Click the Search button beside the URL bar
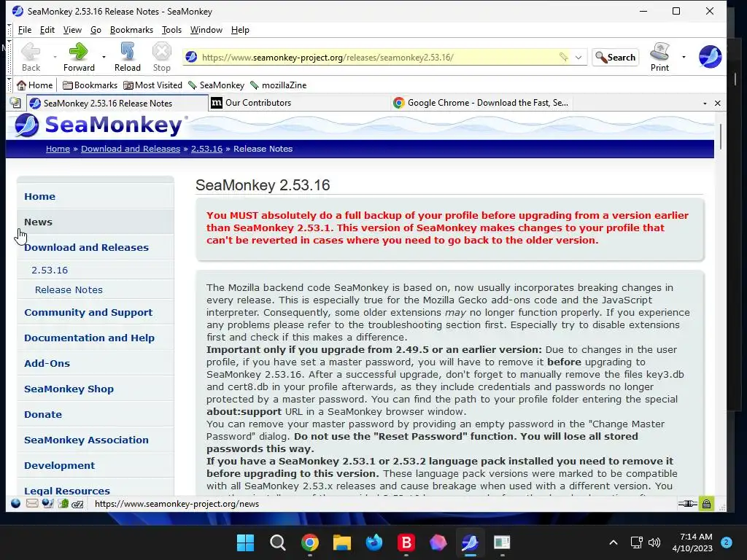Screen dimensions: 747x560 [615, 57]
